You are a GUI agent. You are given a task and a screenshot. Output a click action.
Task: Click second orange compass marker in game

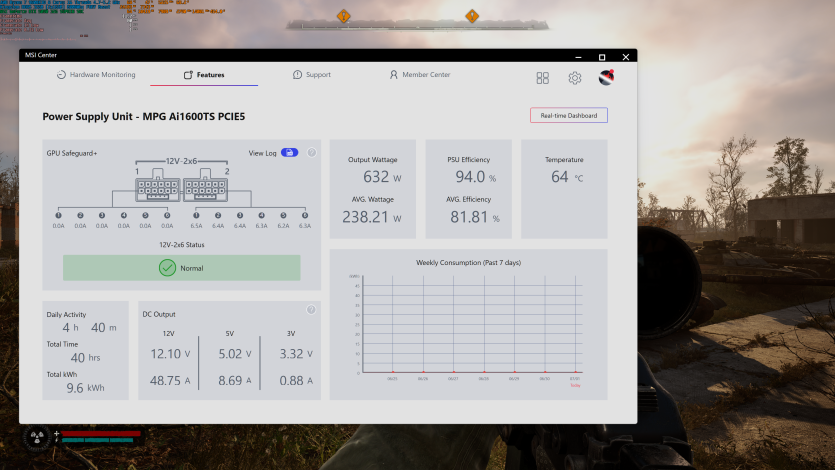click(472, 16)
